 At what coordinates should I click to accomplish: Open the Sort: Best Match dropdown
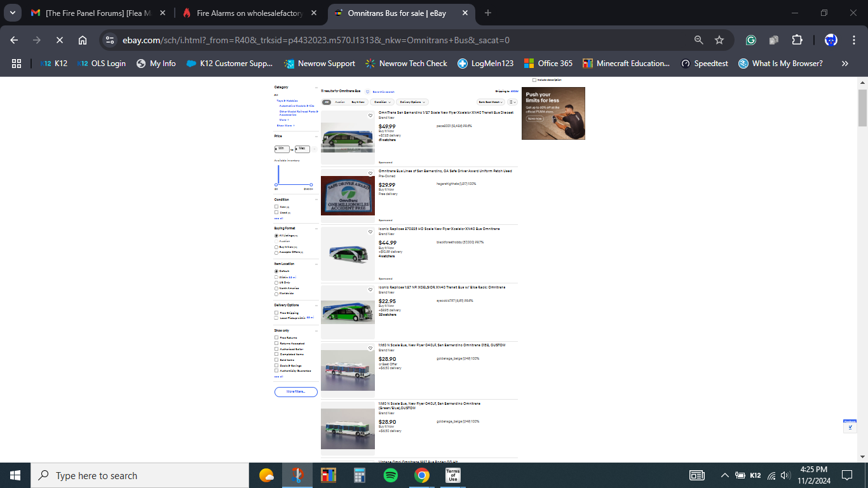pos(491,102)
